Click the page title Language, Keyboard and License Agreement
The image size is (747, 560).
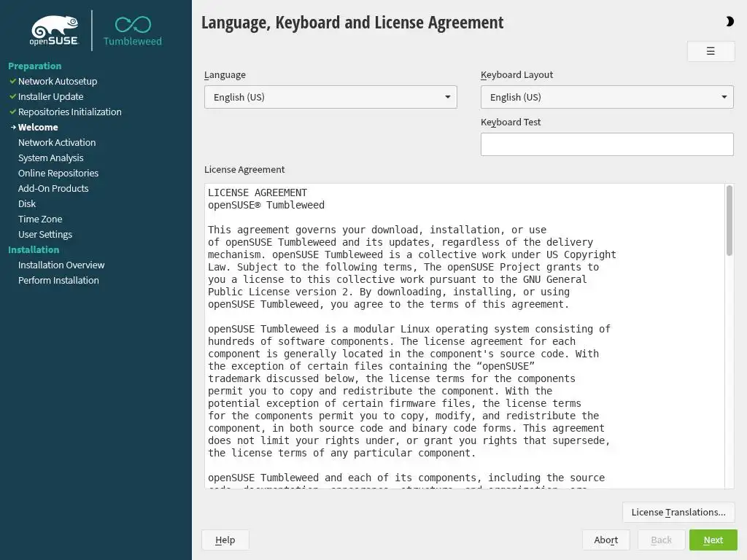(352, 23)
